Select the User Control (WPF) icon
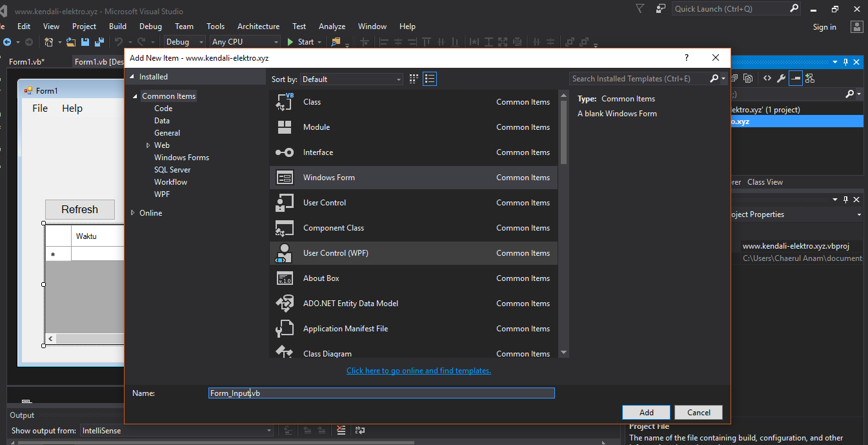 [285, 253]
